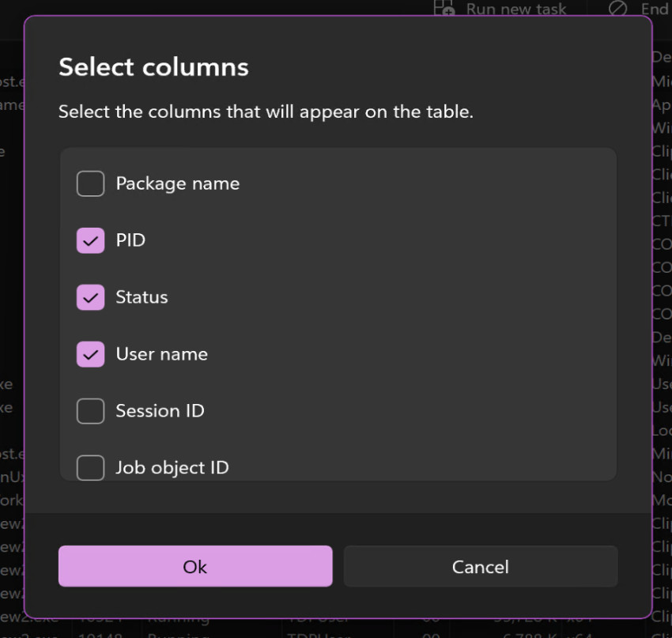
Task: Disable the Status column checkbox
Action: [90, 297]
